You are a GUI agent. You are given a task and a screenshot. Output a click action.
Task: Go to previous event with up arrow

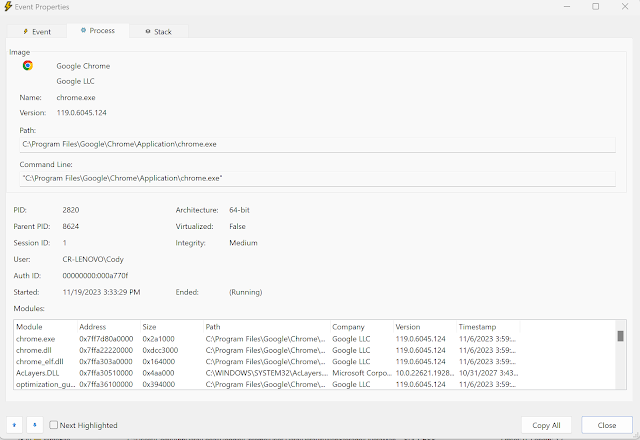(14, 425)
